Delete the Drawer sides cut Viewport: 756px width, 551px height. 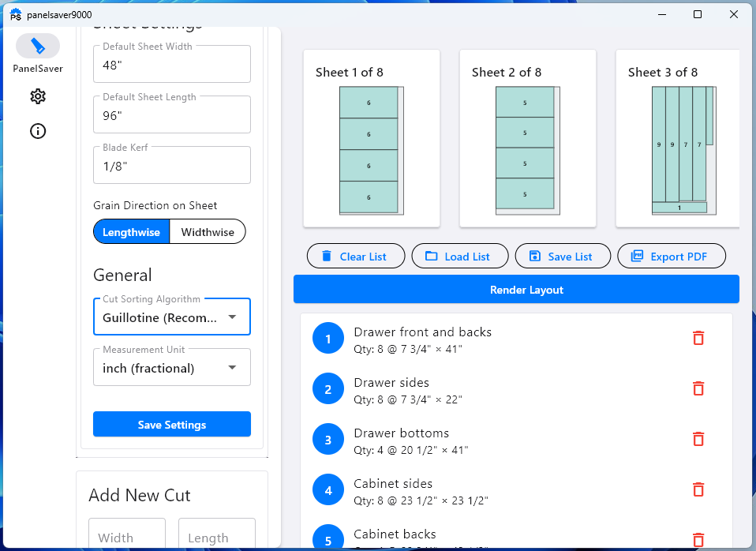click(x=698, y=388)
